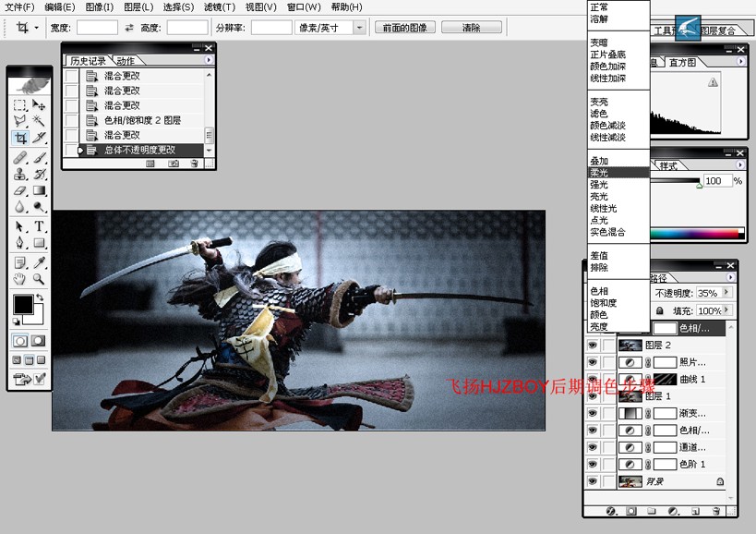The image size is (756, 534).
Task: Open the Histogram panel flyout menu
Action: click(x=740, y=61)
